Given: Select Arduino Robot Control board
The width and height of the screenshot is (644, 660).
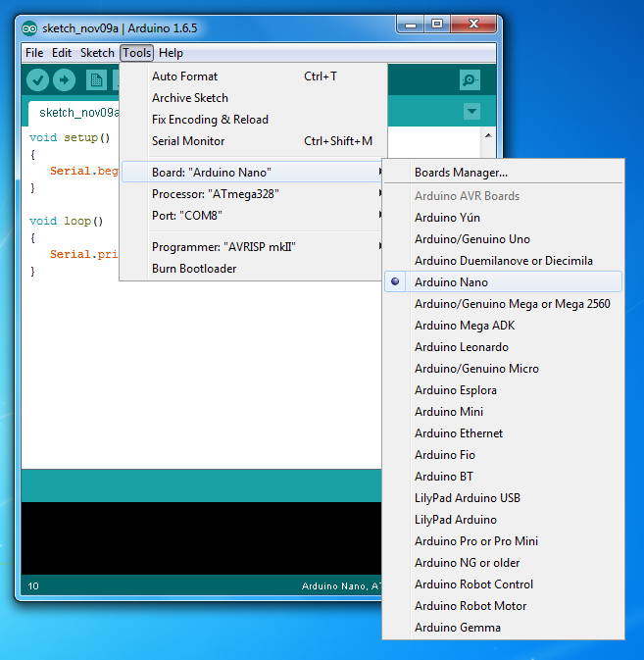Looking at the screenshot, I should click(503, 584).
